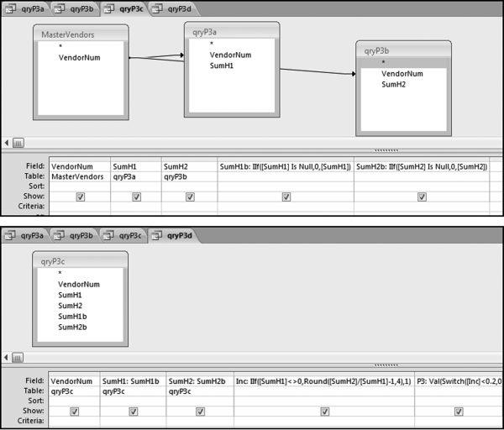Switch to qryP3b tab in upper window
Screen dimensions: 504x430
75,8
